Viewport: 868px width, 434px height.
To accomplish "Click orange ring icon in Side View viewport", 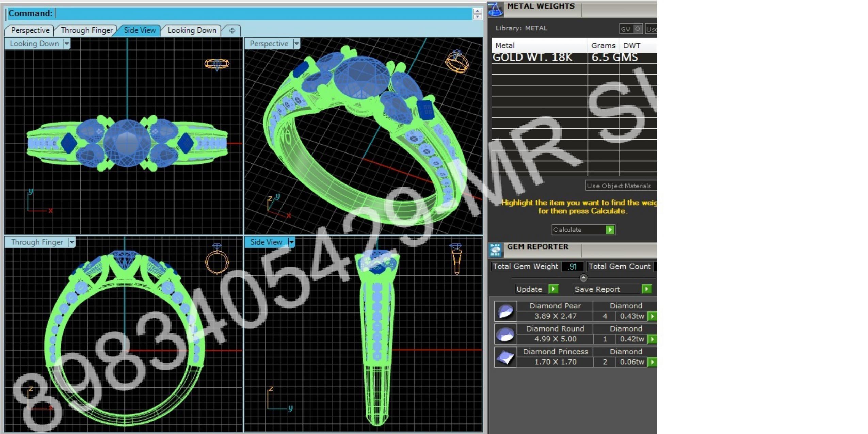I will coord(456,259).
